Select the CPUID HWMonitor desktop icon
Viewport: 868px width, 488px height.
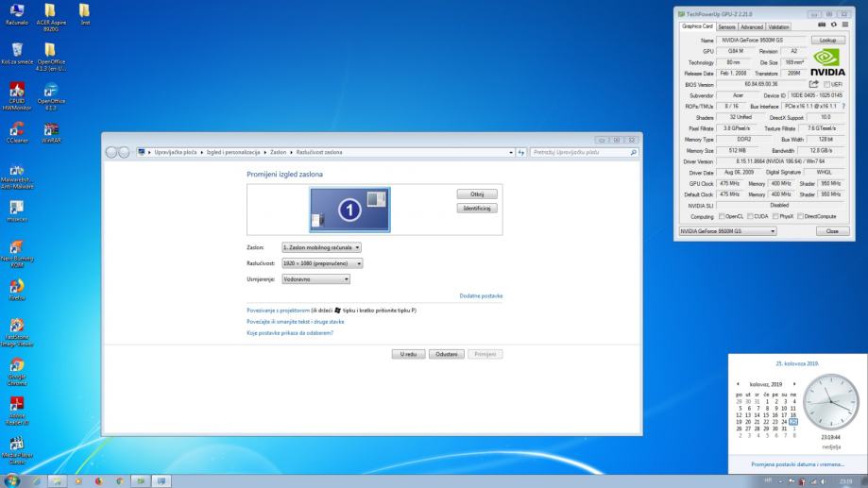pyautogui.click(x=16, y=93)
